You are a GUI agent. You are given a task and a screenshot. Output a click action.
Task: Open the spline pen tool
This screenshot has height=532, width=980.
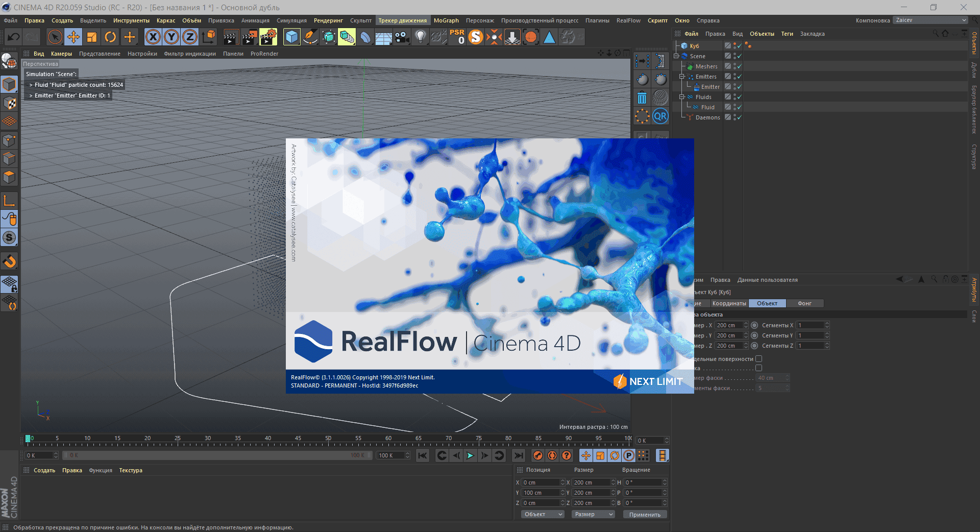pyautogui.click(x=310, y=37)
